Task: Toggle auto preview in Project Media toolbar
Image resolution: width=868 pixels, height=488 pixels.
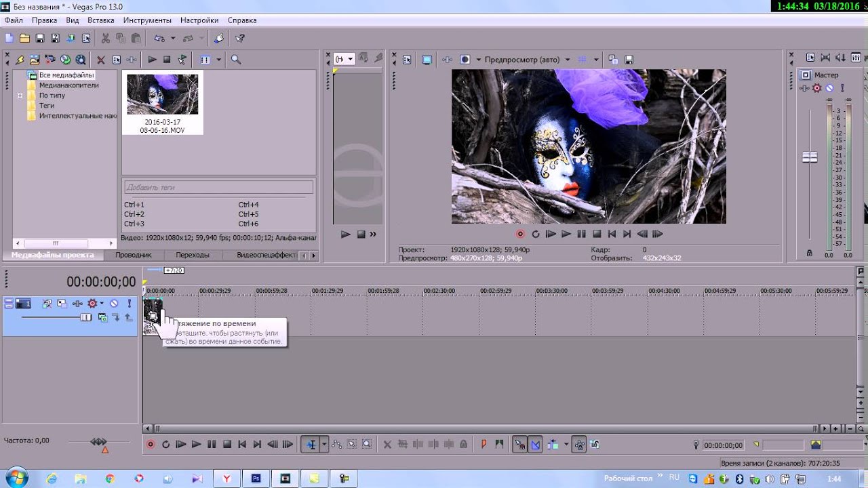Action: click(x=182, y=60)
